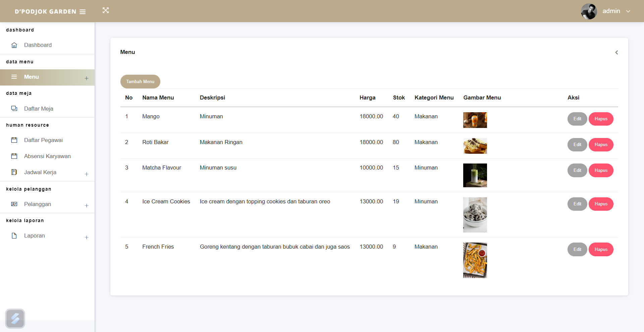Expand the Laporan submenu plus
The width and height of the screenshot is (644, 332).
click(87, 237)
